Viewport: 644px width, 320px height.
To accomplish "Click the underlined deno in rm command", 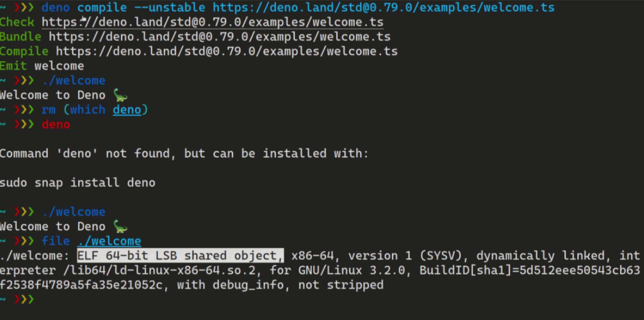I will coord(127,110).
